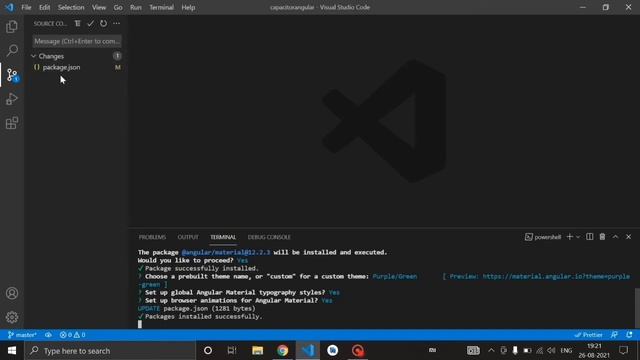Viewport: 640px width, 360px height.
Task: Click the commit message input field
Action: point(77,41)
